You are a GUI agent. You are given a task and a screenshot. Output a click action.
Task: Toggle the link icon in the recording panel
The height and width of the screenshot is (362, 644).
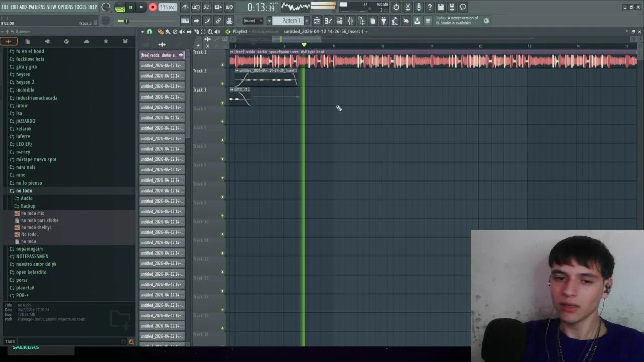(218, 21)
